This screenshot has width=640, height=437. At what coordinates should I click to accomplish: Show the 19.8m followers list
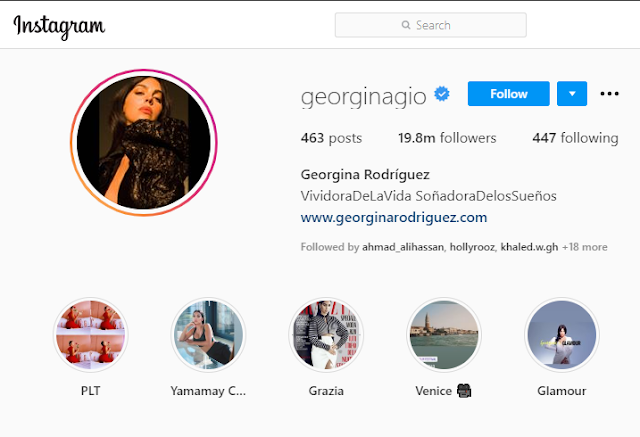click(x=447, y=138)
